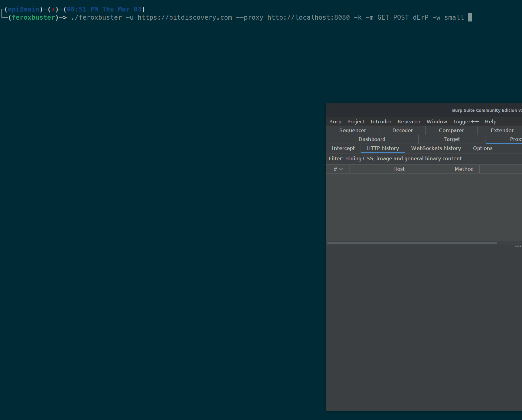The height and width of the screenshot is (420, 522).
Task: Open the # column sort dropdown
Action: tap(338, 169)
